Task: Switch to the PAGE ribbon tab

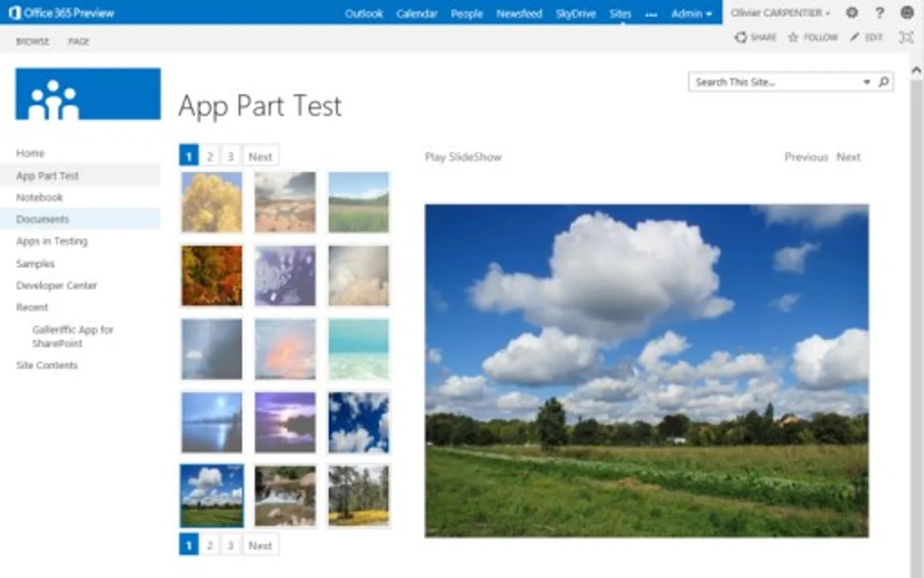Action: click(79, 42)
